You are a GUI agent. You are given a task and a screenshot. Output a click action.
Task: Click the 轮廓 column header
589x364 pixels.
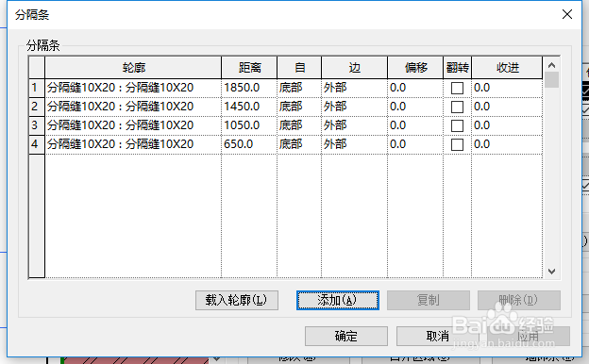coord(133,68)
